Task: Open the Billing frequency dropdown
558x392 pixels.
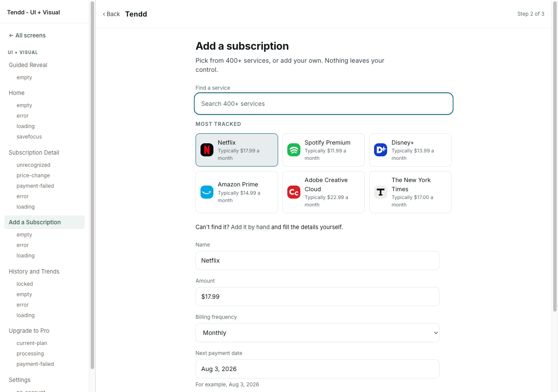Action: coord(317,333)
